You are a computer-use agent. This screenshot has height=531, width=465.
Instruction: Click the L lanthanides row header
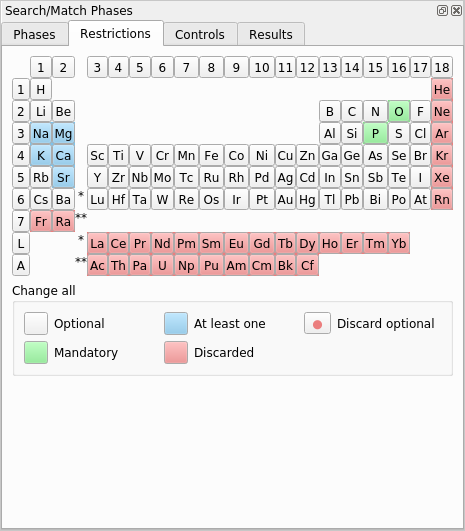[21, 243]
